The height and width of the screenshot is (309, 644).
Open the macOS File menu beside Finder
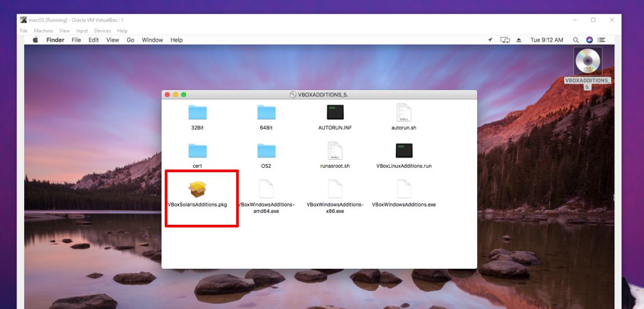tap(76, 40)
